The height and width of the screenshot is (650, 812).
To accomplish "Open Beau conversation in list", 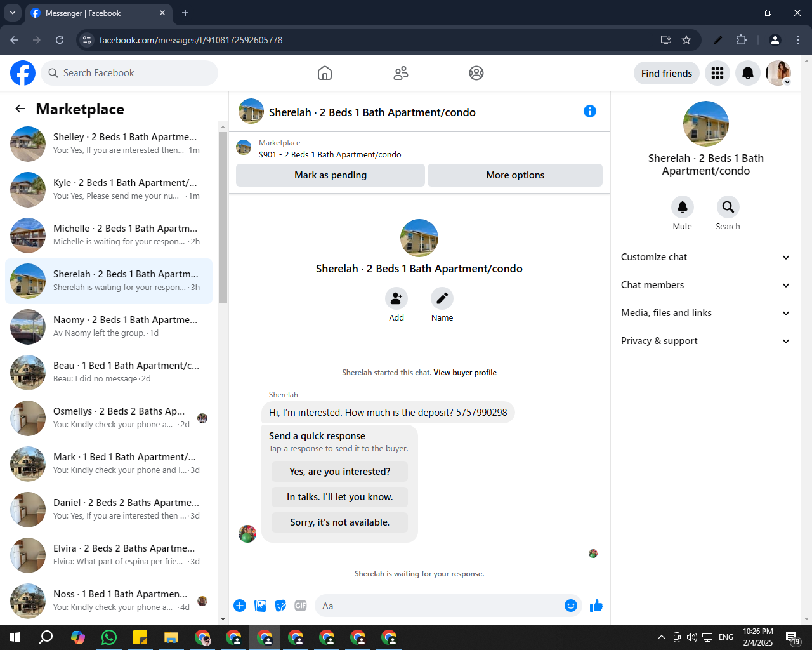I will coord(108,373).
